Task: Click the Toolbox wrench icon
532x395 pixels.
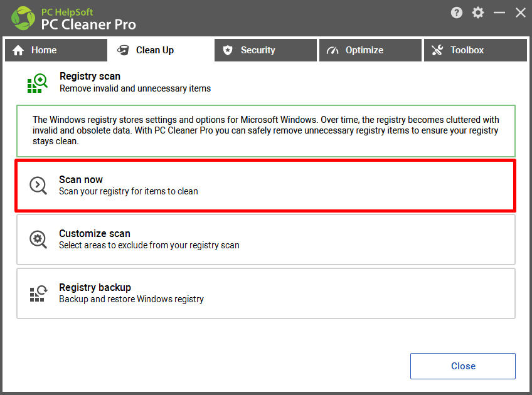Action: point(437,50)
